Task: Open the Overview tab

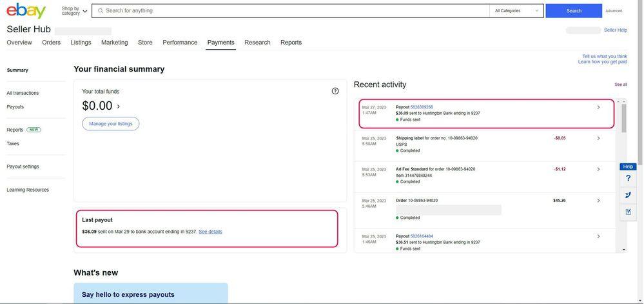Action: tap(19, 43)
